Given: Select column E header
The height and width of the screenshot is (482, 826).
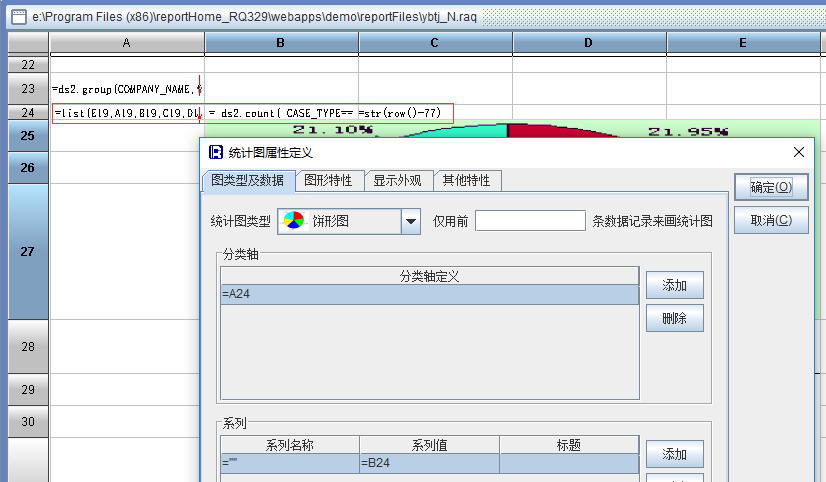Looking at the screenshot, I should coord(743,43).
